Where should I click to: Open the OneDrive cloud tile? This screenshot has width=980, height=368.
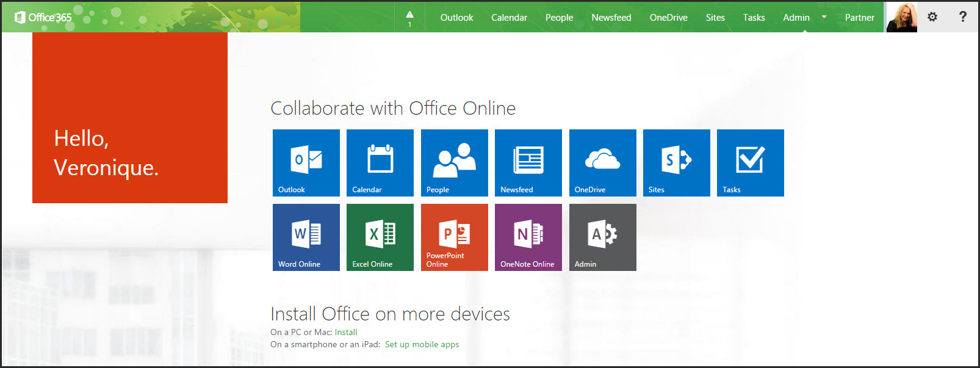point(602,162)
